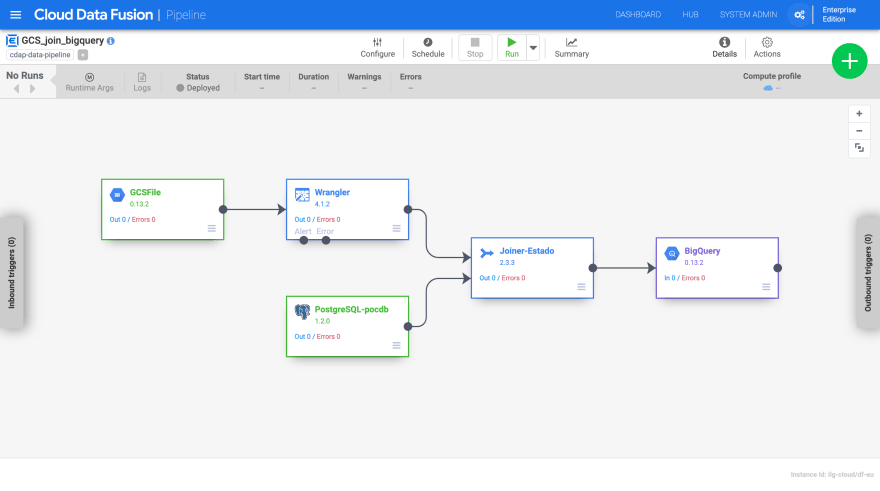
Task: Click the tag add button beside cdap-data-pipeline
Action: pos(82,54)
